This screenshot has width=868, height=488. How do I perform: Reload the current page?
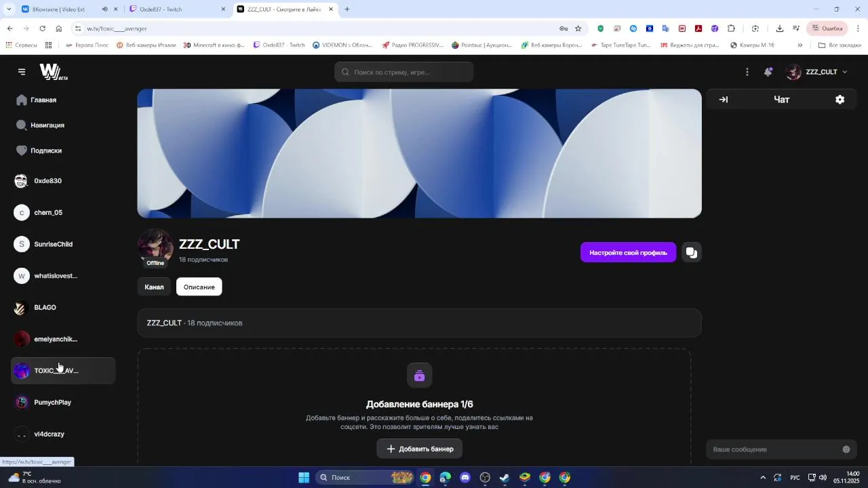pyautogui.click(x=42, y=28)
